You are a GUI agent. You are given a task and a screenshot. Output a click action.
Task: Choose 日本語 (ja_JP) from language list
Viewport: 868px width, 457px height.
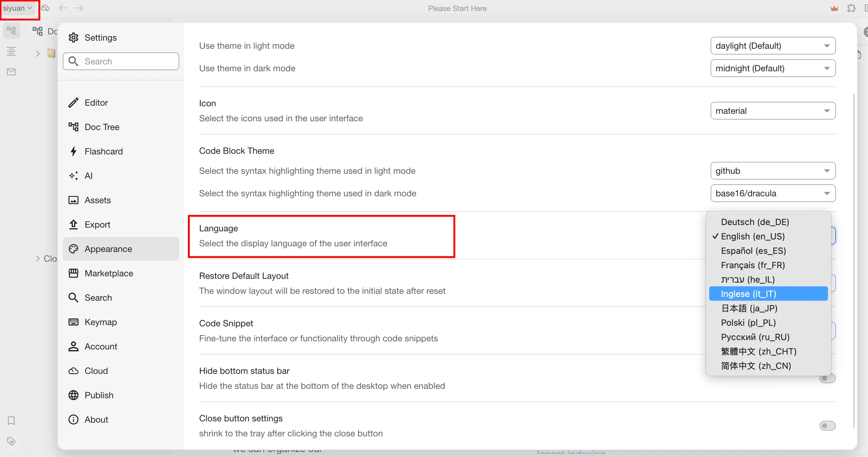tap(749, 308)
